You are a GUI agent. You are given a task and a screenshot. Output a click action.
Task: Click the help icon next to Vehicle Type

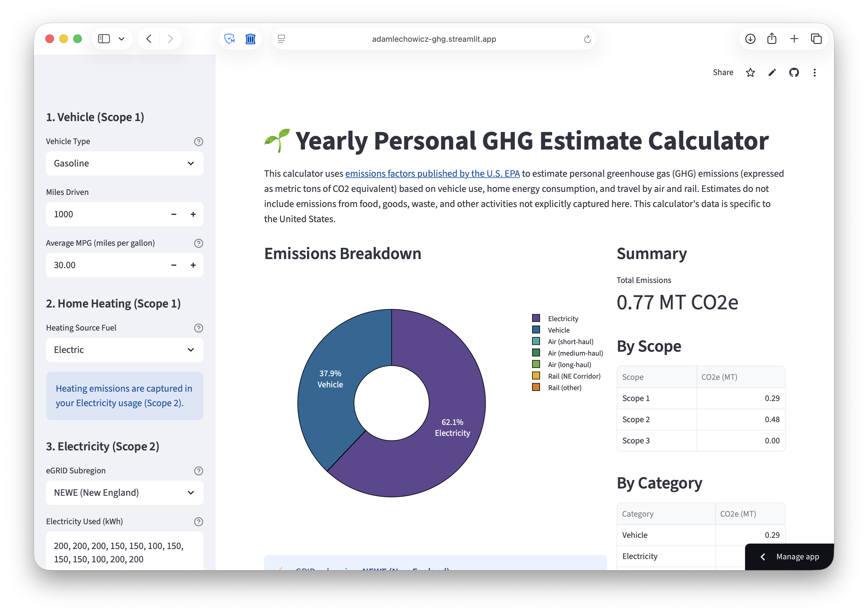[x=199, y=142]
